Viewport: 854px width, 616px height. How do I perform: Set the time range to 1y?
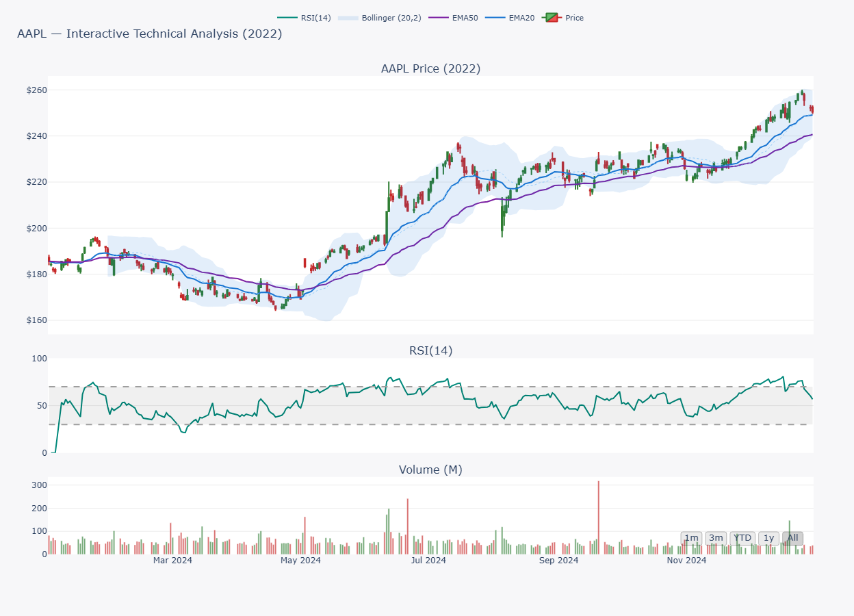(x=768, y=538)
